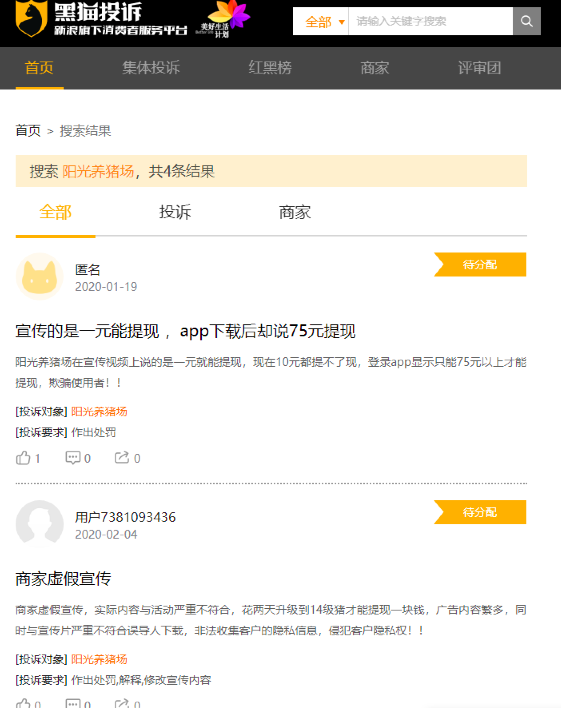Click the date 2020-01-19
The height and width of the screenshot is (708, 561).
click(x=106, y=287)
